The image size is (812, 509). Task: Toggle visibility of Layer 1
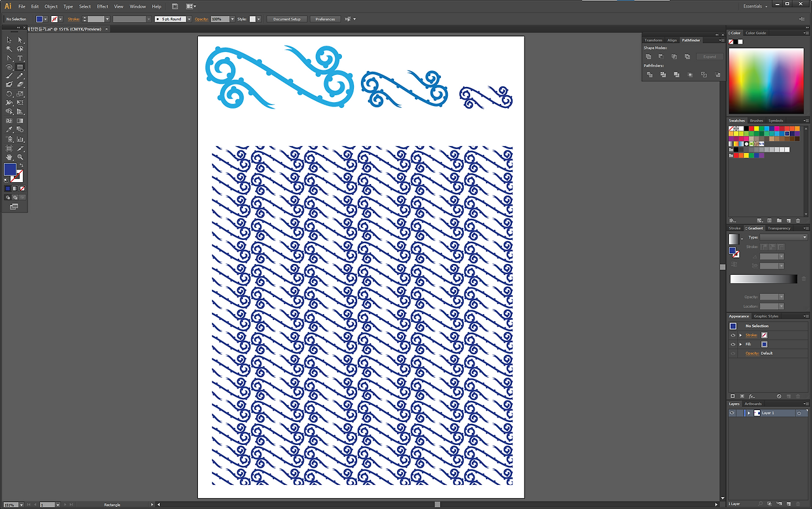(732, 413)
